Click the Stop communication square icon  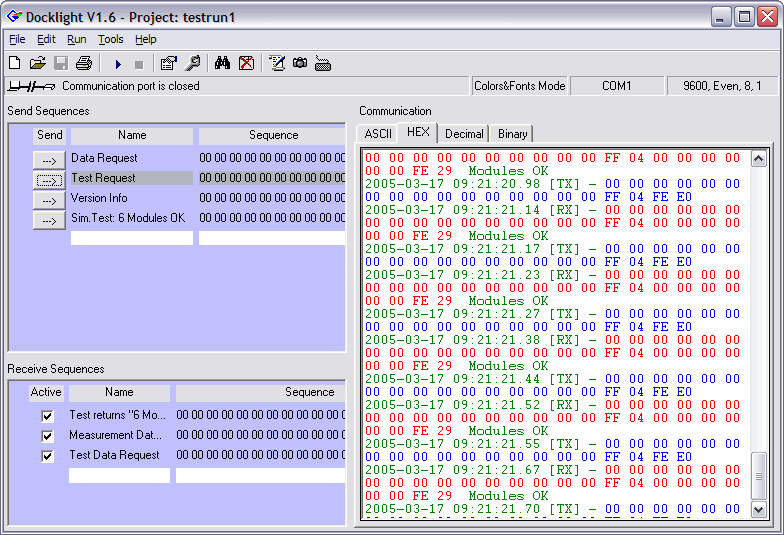pyautogui.click(x=139, y=64)
